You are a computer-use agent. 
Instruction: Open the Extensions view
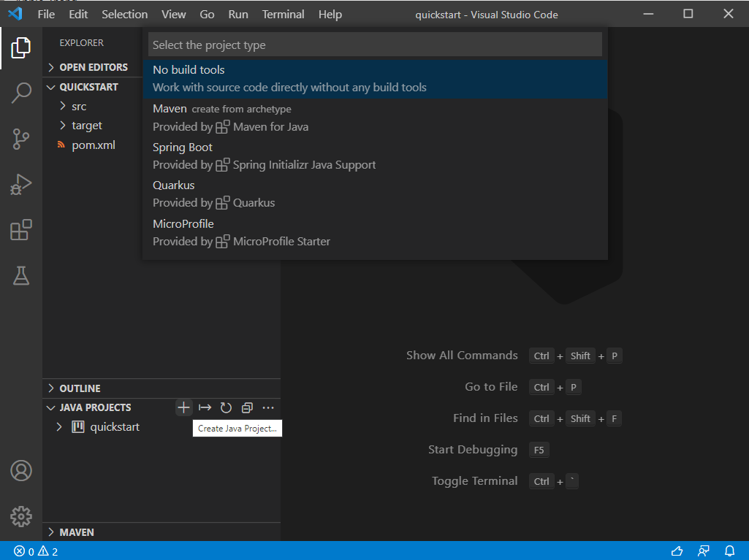(21, 230)
